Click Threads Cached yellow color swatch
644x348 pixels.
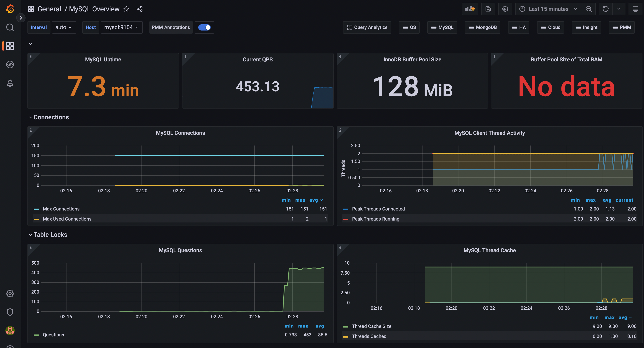[x=345, y=336]
